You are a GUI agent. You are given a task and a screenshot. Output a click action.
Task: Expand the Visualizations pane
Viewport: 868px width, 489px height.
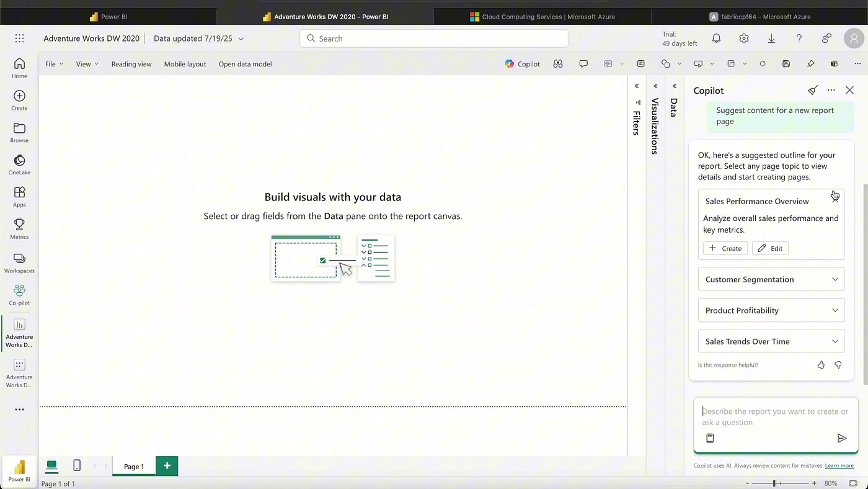point(655,86)
